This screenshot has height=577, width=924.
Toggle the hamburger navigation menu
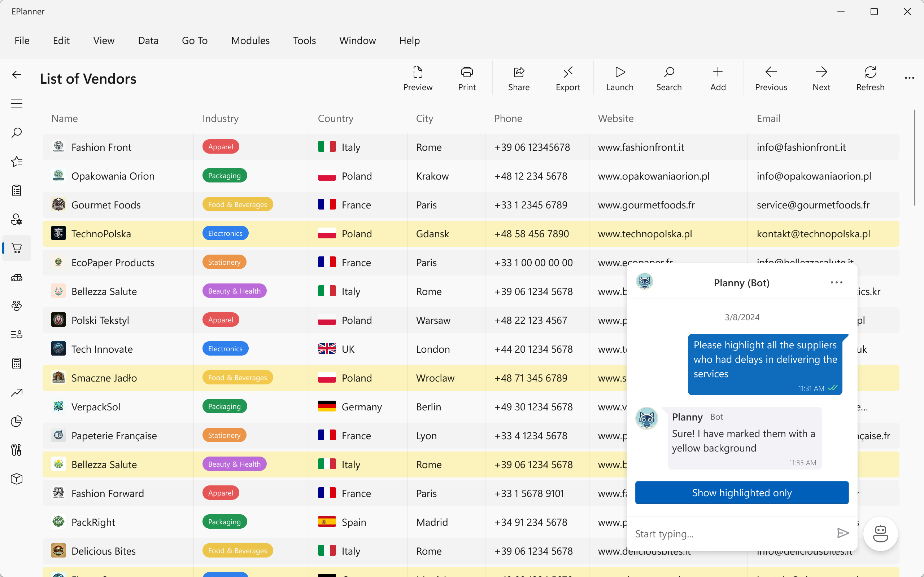[x=16, y=104]
